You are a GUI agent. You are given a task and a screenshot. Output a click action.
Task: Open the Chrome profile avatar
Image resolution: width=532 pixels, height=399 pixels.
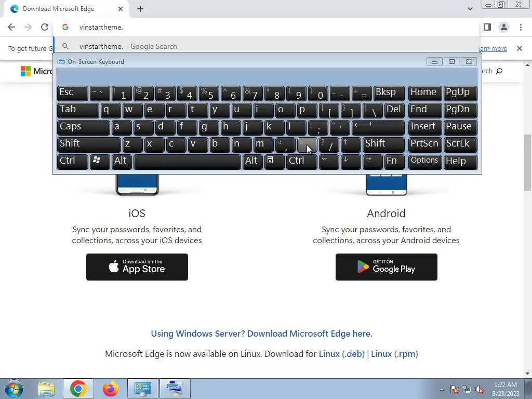[504, 27]
